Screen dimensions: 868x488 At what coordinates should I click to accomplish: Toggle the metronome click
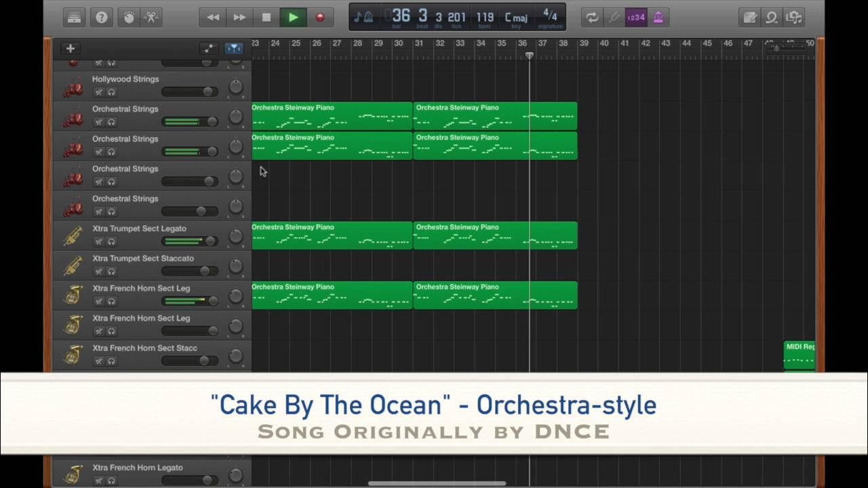(x=658, y=18)
